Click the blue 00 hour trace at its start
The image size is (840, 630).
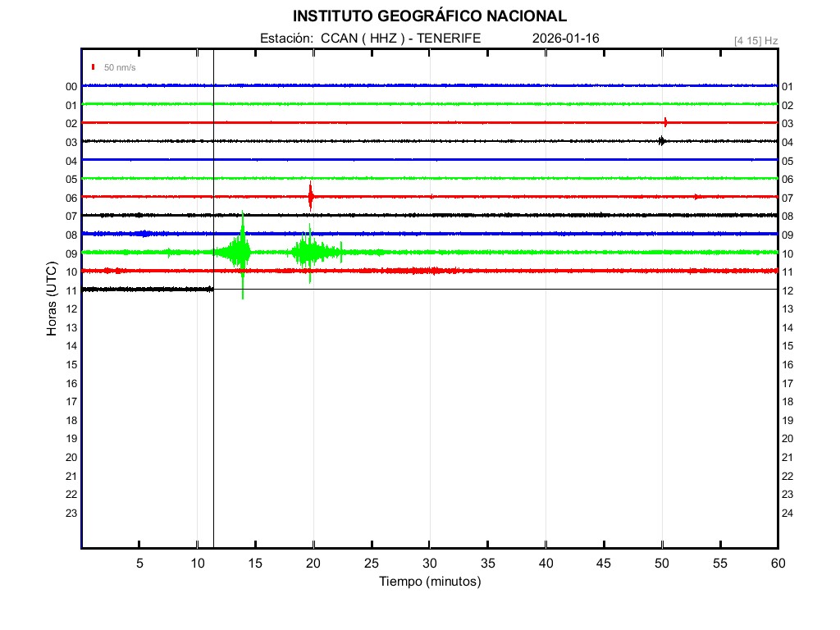(x=85, y=85)
